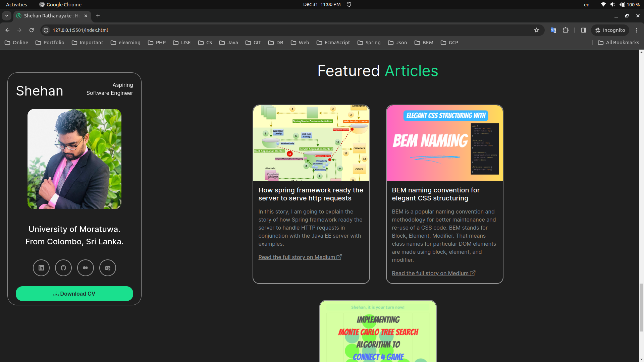Expand the tab search dropdown

7,16
